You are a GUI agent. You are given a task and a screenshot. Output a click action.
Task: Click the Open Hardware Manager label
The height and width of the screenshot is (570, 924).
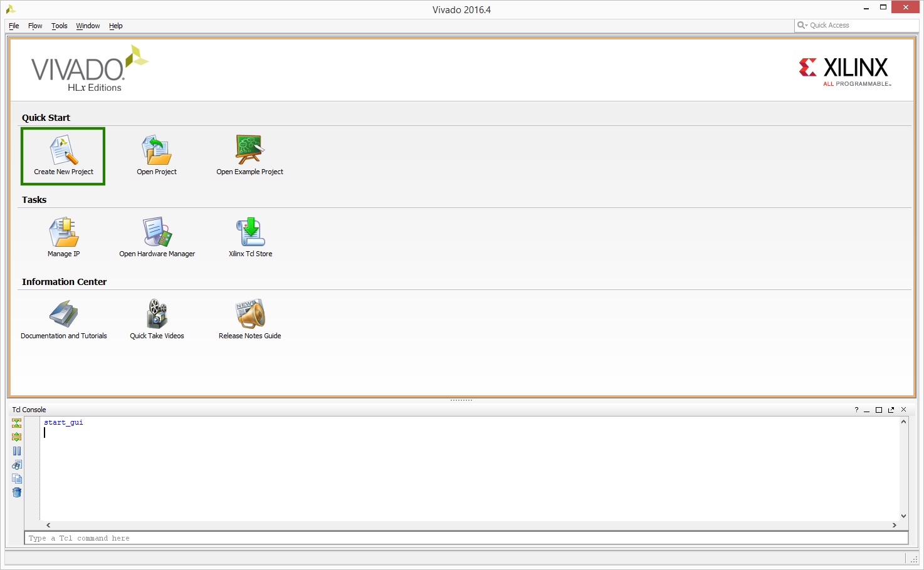(x=157, y=254)
